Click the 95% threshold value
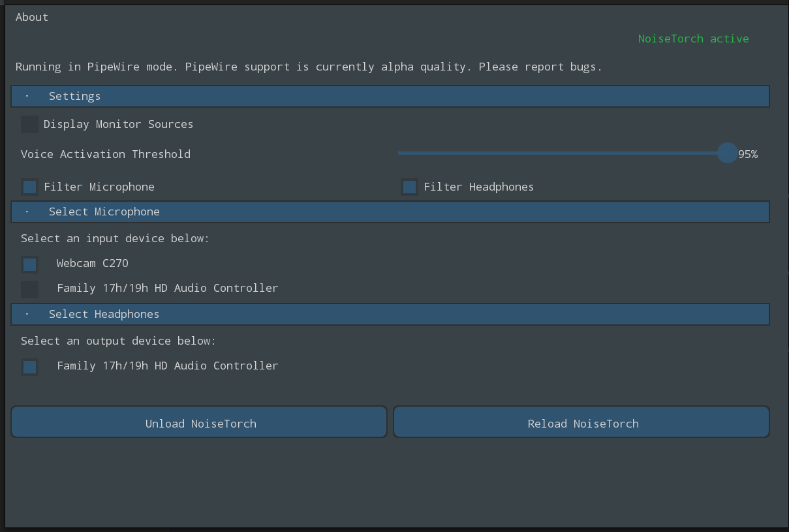This screenshot has height=532, width=789. (x=748, y=155)
